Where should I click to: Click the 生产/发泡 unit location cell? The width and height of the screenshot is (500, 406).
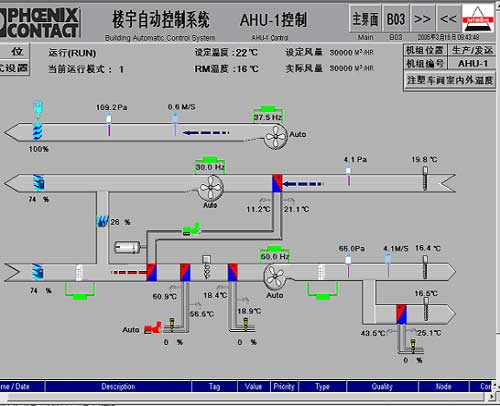coord(472,50)
